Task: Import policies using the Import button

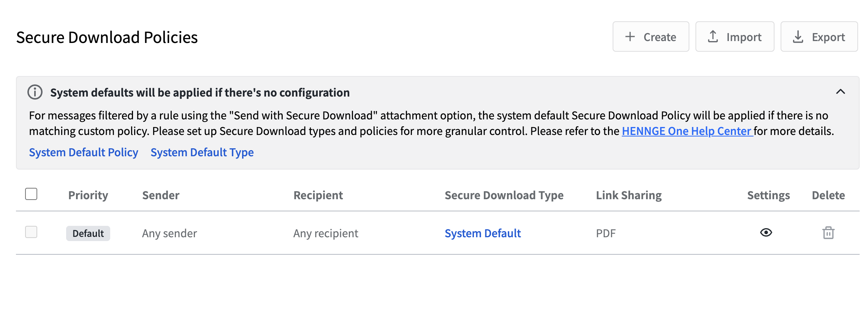Action: [735, 36]
